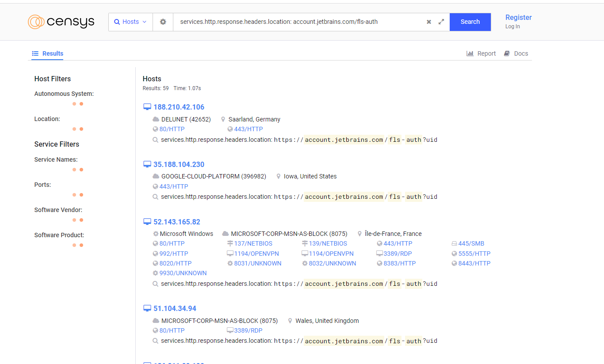The height and width of the screenshot is (364, 604).
Task: Open the 137/NETBIOS service link
Action: tap(253, 243)
